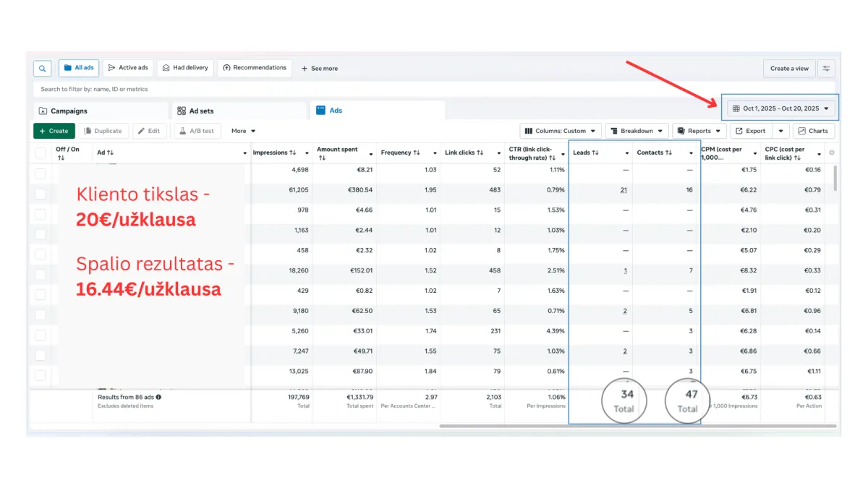Viewport: 868px width, 488px height.
Task: Click the Charts button
Action: coord(813,131)
